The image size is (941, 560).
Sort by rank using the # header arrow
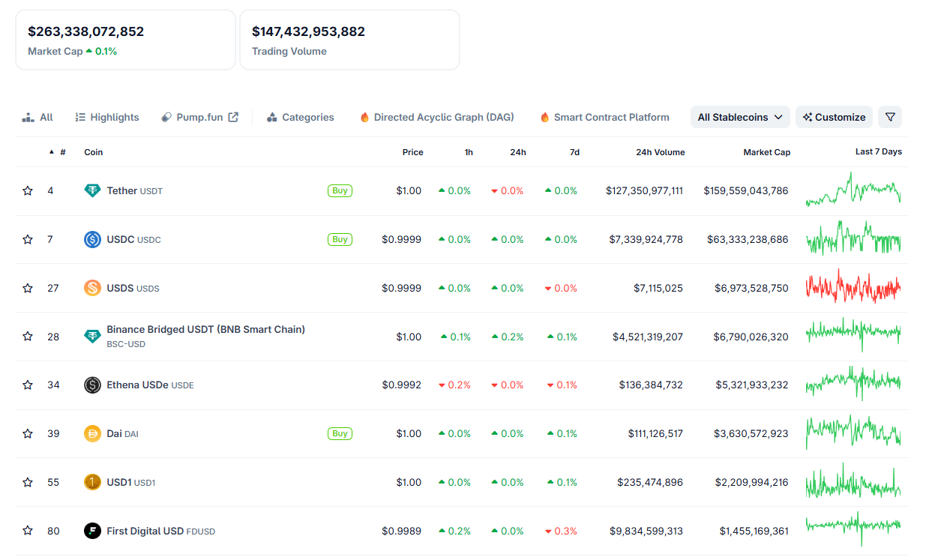(x=52, y=152)
